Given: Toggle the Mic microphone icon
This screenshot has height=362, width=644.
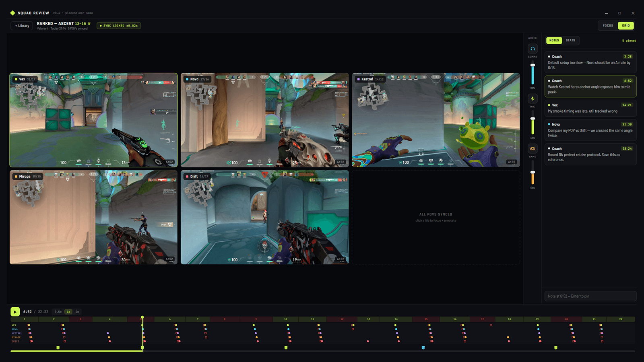Looking at the screenshot, I should (x=533, y=99).
